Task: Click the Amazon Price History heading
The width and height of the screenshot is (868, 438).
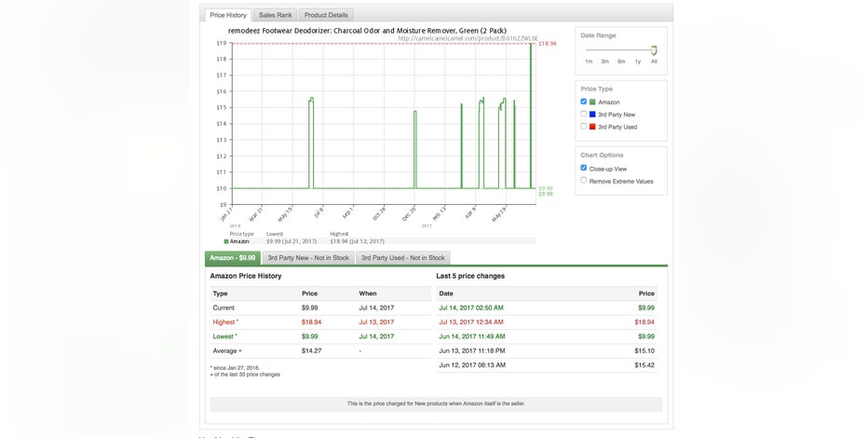Action: 246,276
